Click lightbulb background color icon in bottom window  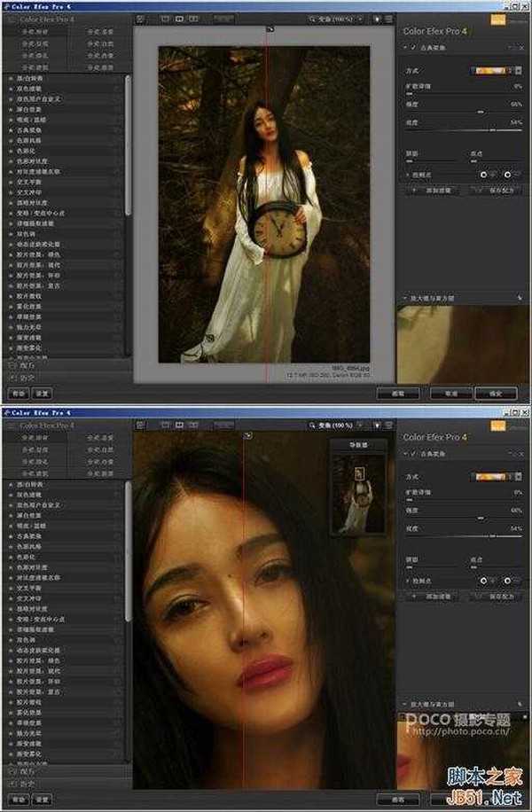pyautogui.click(x=377, y=426)
